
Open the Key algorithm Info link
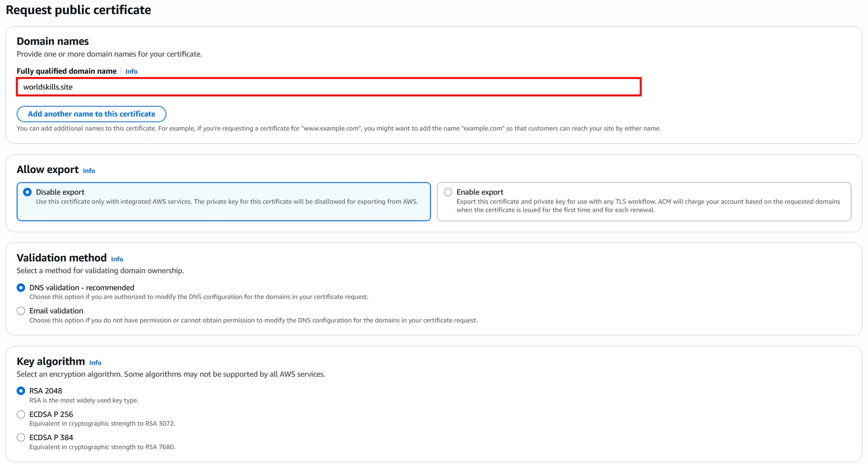95,363
